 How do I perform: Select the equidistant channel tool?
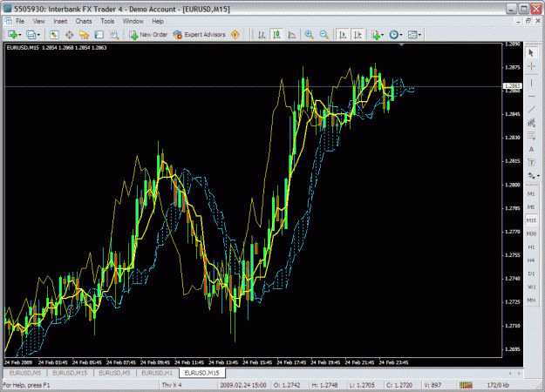pyautogui.click(x=531, y=123)
